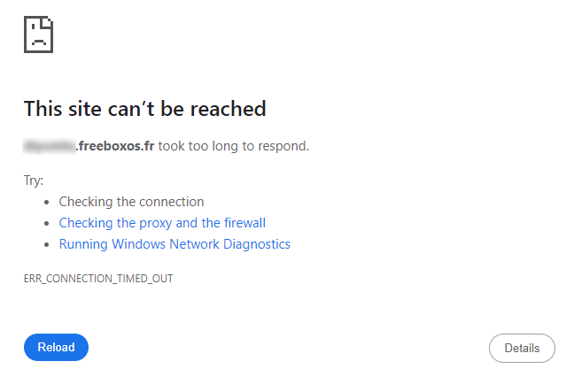
Task: Click the bullet before Windows Network Diagnostics
Action: coord(46,244)
